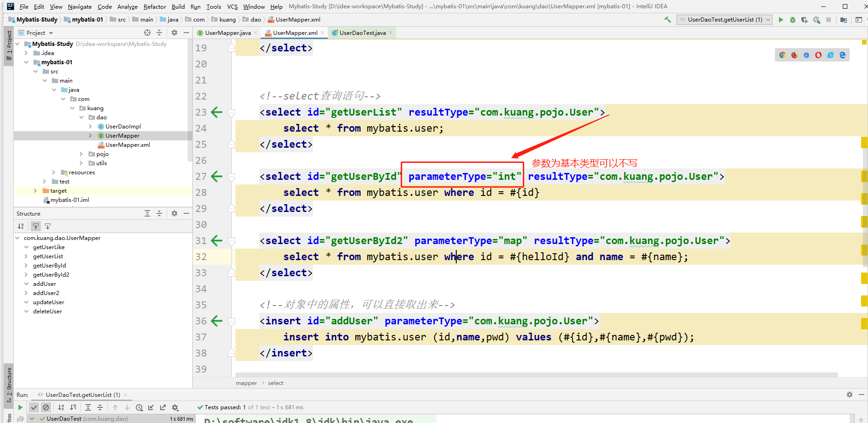Viewport: 868px width, 423px height.
Task: Build the project with the hammer icon
Action: tap(667, 20)
